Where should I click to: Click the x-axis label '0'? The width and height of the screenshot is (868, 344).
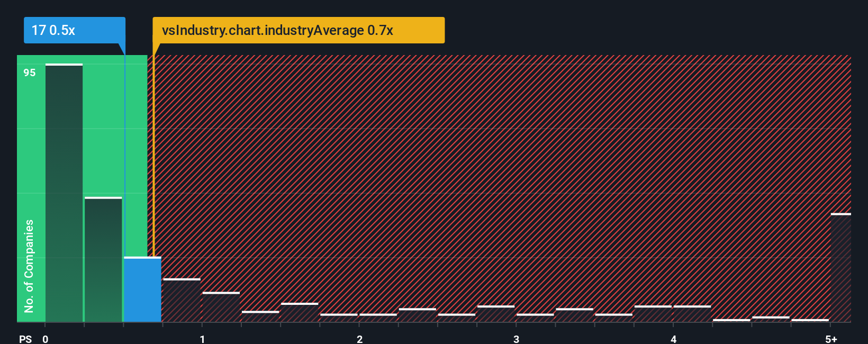pos(46,339)
